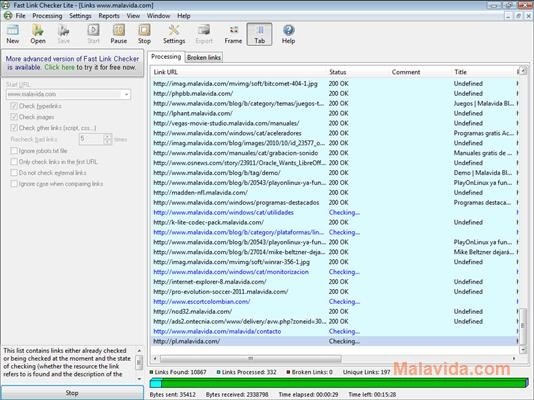The height and width of the screenshot is (400, 534).
Task: Switch to the Broken links tab
Action: coord(204,58)
